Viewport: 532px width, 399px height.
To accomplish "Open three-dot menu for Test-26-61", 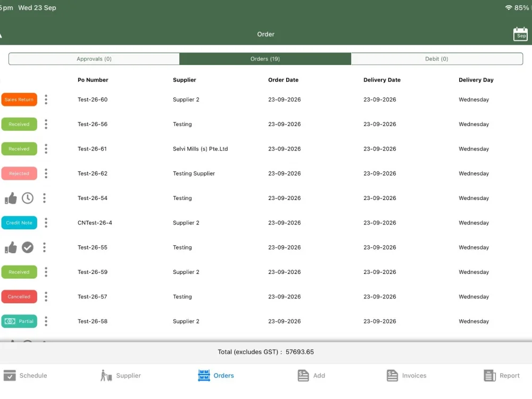I will click(x=46, y=148).
